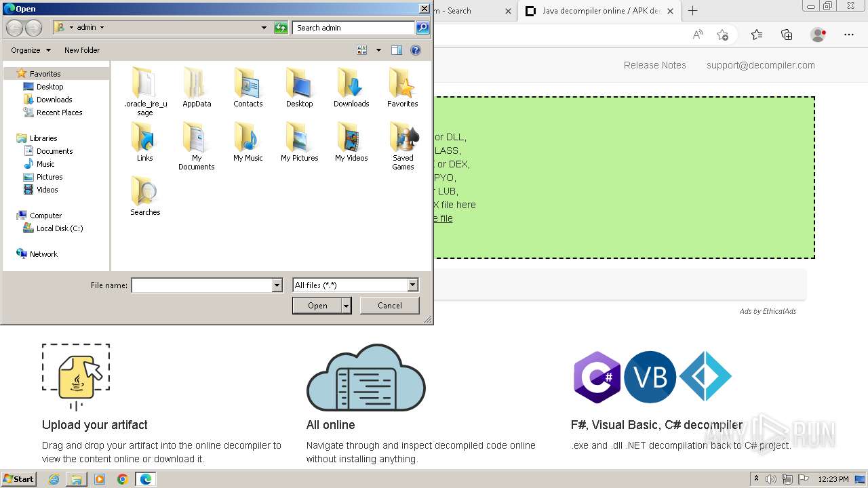Screen dimensions: 868x488
Task: Expand the Open button split arrow
Action: pos(347,306)
